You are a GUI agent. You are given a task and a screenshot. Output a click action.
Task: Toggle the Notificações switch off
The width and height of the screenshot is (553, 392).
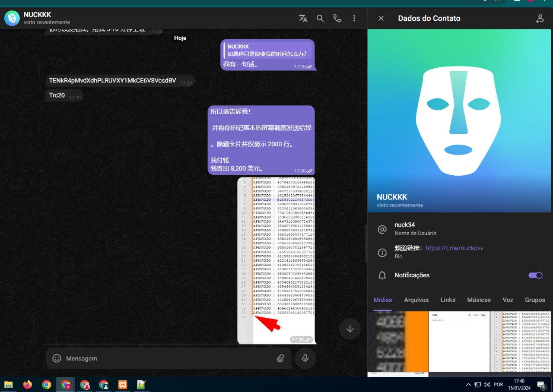pyautogui.click(x=535, y=275)
